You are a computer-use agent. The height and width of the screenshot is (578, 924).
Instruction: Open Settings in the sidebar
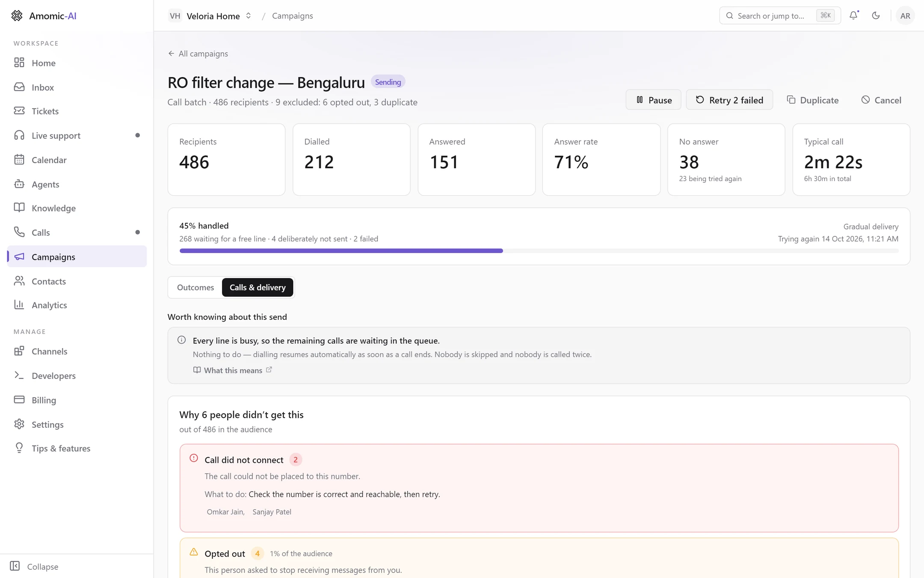coord(77,424)
